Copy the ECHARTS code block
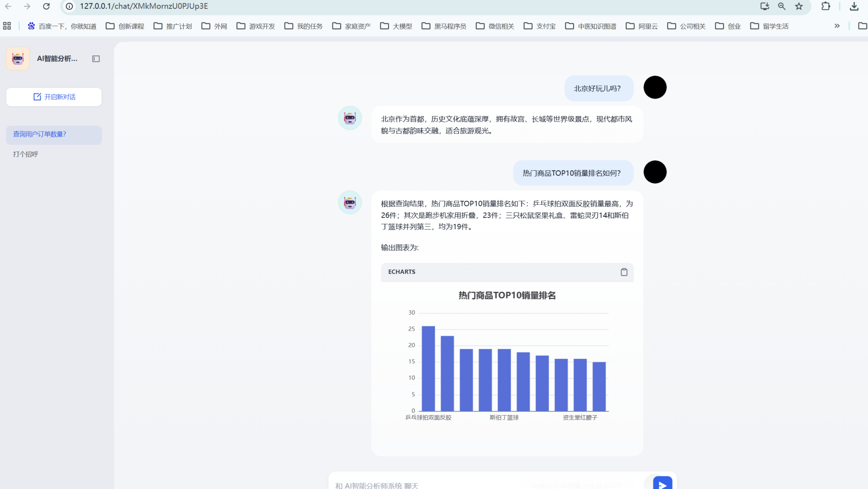Viewport: 868px width, 489px height. (624, 272)
